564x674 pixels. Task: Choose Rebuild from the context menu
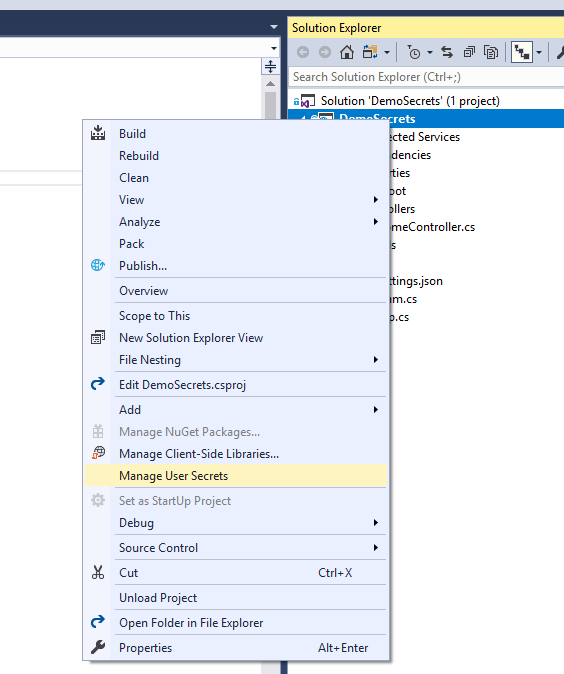point(139,156)
